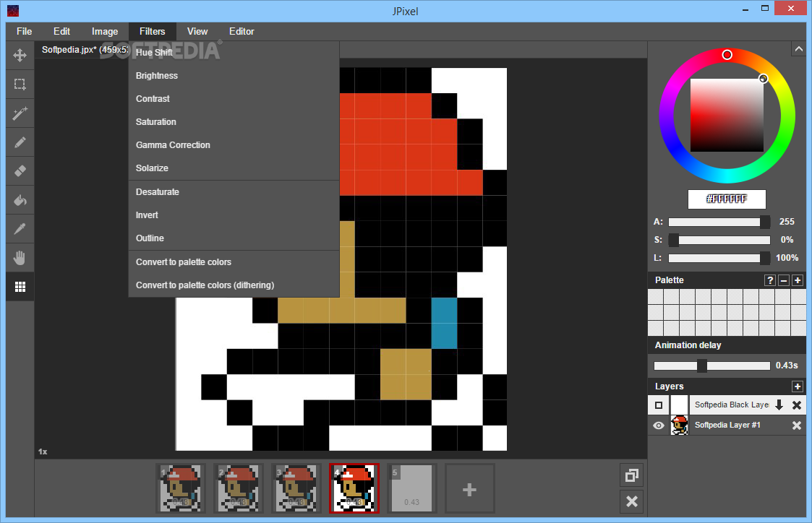Select the hand pan tool
This screenshot has width=812, height=523.
click(x=20, y=258)
